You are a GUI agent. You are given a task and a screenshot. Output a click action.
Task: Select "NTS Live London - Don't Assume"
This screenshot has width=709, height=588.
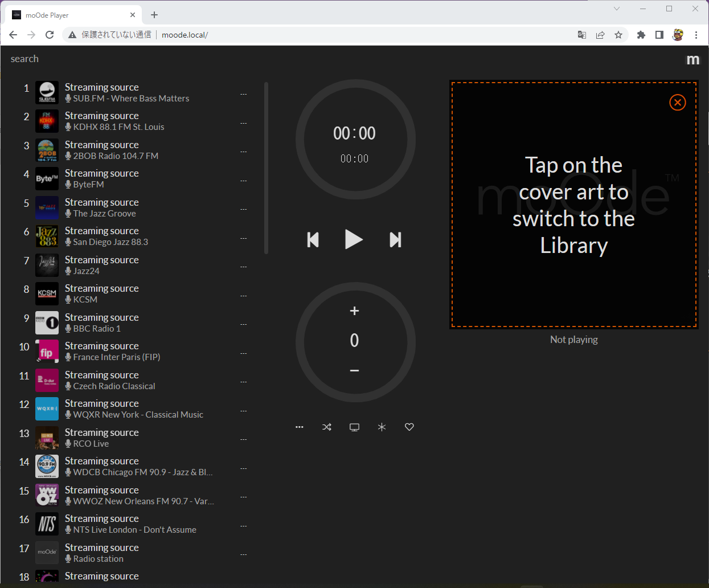(x=134, y=530)
